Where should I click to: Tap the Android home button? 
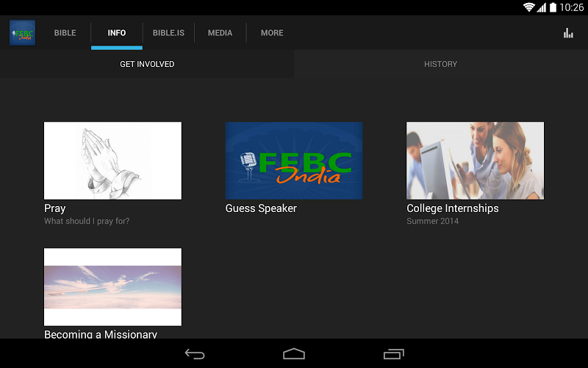pyautogui.click(x=294, y=354)
